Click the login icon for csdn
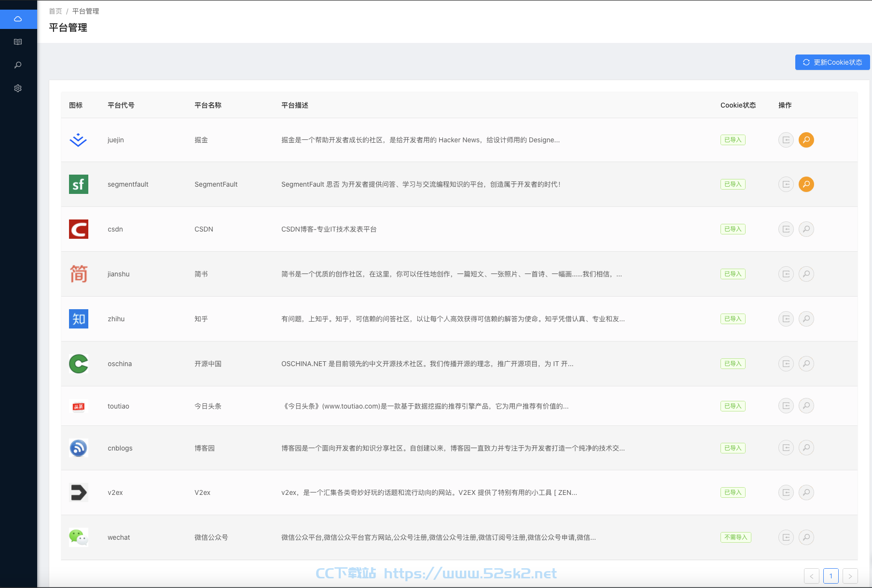 click(x=786, y=229)
